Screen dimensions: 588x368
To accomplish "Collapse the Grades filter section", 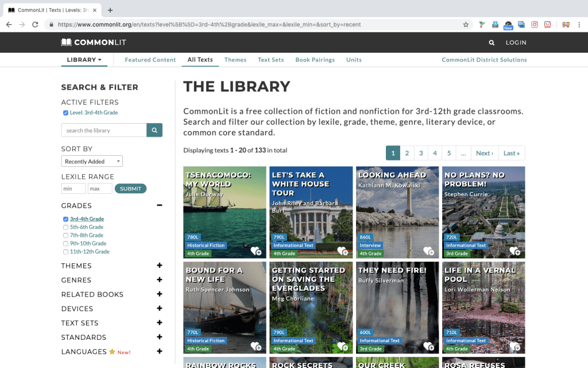I will pyautogui.click(x=159, y=205).
